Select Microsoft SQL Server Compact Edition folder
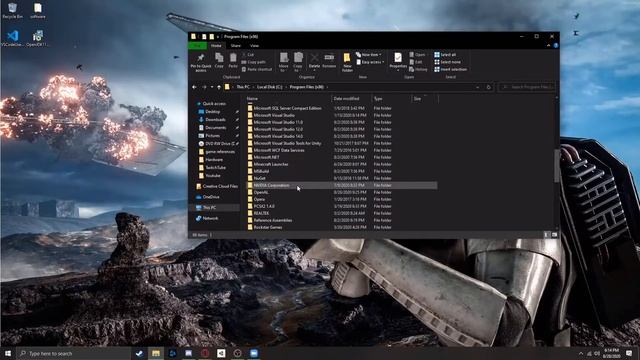The height and width of the screenshot is (360, 640). pos(284,108)
